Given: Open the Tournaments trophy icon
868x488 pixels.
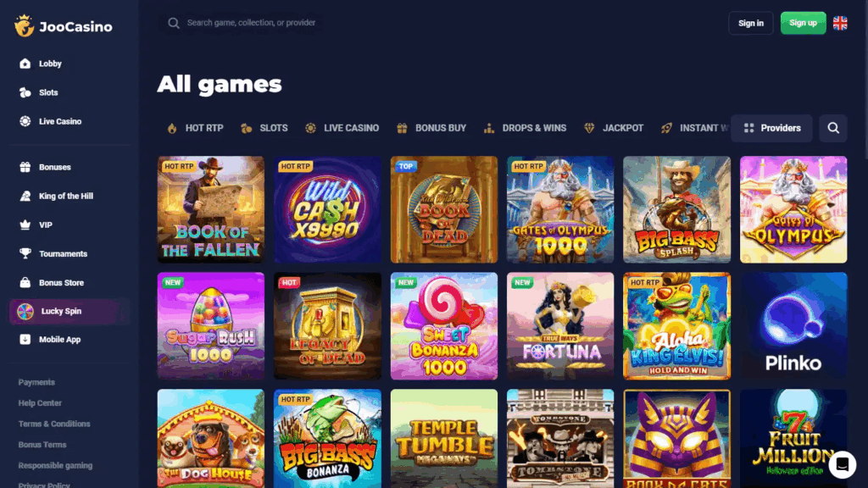Looking at the screenshot, I should [25, 253].
